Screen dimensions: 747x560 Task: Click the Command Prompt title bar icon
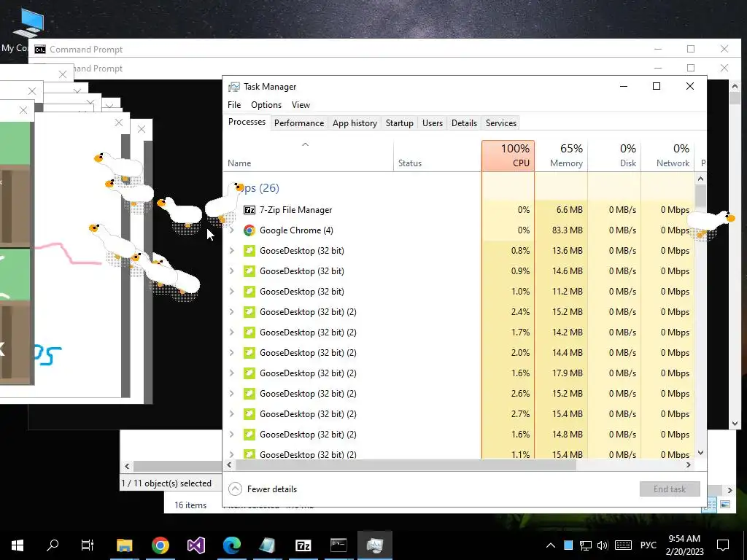40,50
